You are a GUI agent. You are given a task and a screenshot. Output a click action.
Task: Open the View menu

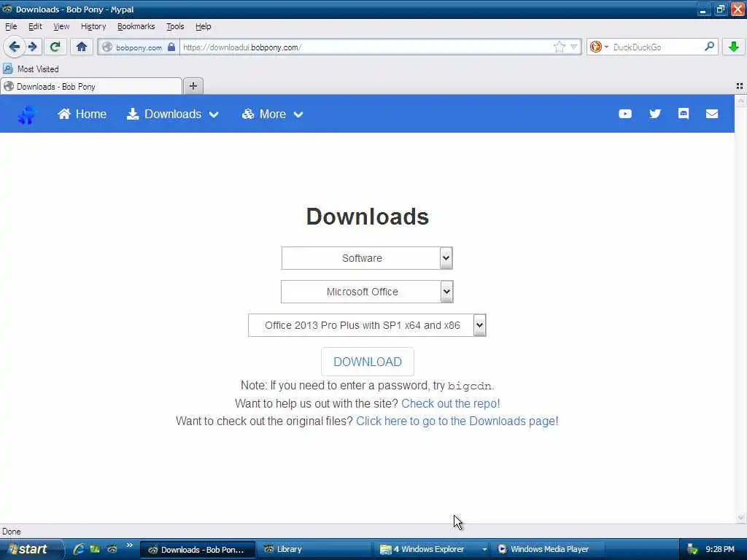61,26
